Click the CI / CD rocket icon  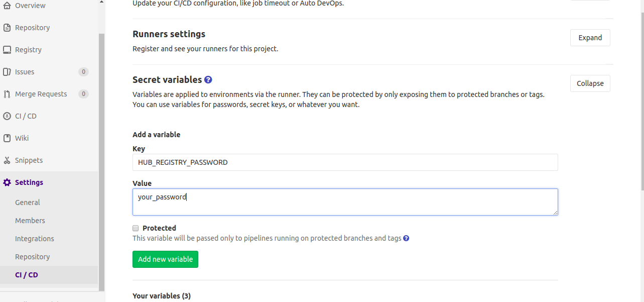pyautogui.click(x=7, y=116)
